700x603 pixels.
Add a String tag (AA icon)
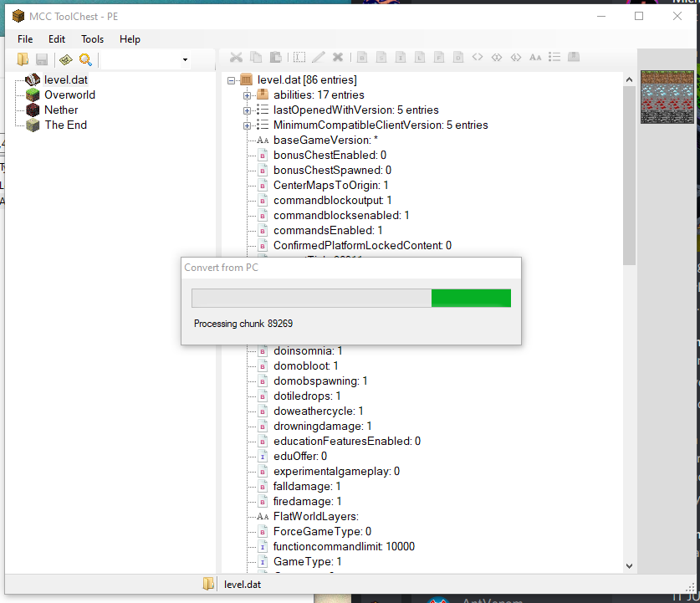(535, 57)
